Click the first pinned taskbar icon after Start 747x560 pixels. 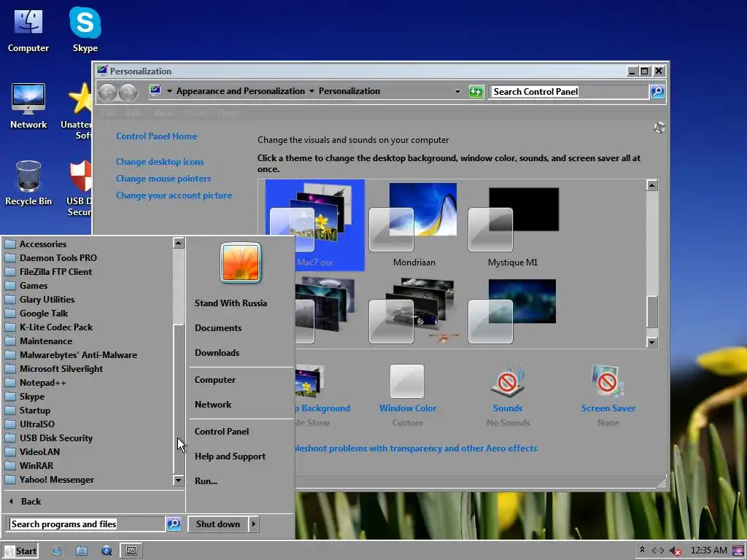(x=57, y=551)
